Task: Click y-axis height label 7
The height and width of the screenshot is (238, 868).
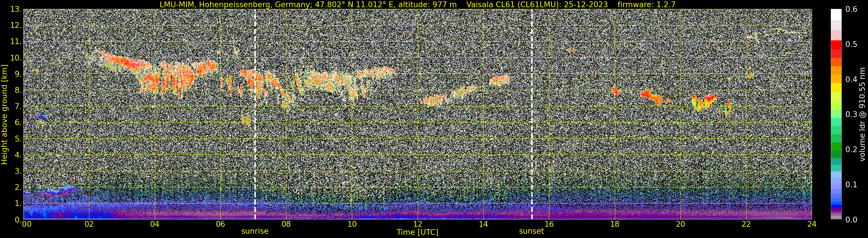Action: point(18,107)
